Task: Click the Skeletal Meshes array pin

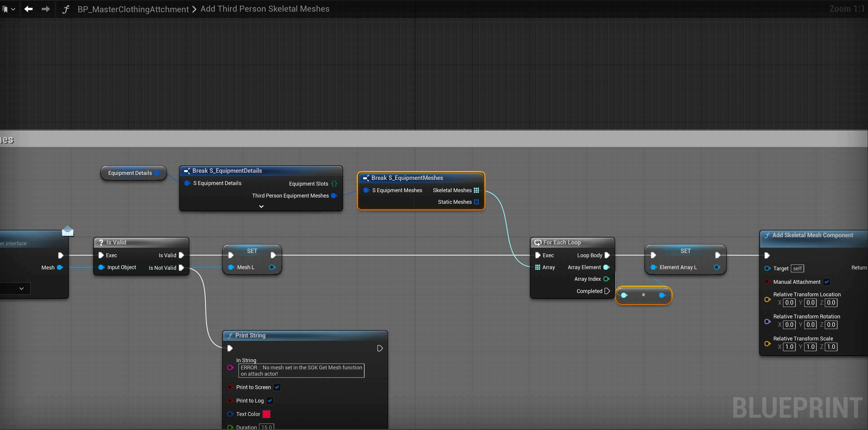Action: [x=476, y=190]
